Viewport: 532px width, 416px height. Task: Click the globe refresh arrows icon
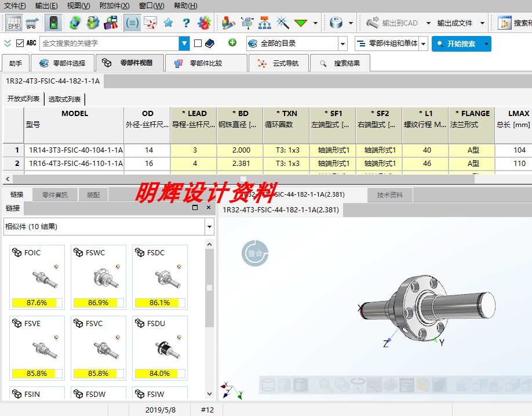[75, 23]
